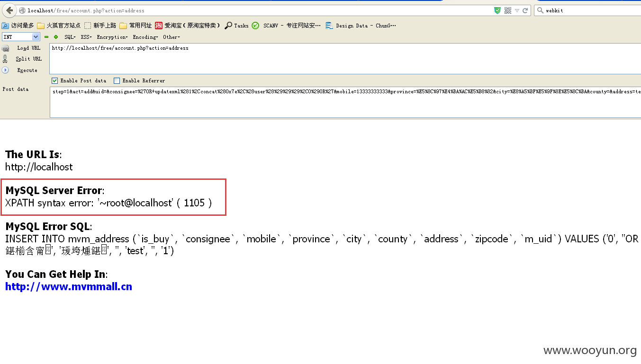Open the SCANV bookmark
641x364 pixels.
click(287, 26)
